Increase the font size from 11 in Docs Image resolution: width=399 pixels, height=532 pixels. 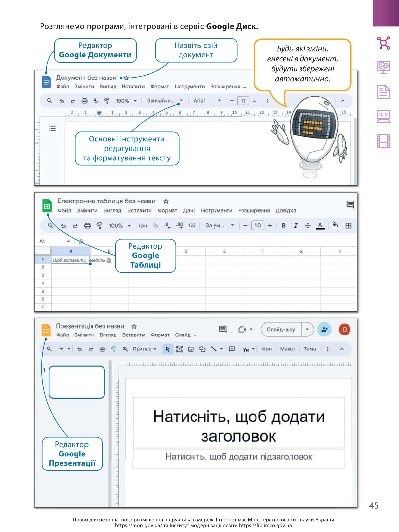click(x=254, y=101)
